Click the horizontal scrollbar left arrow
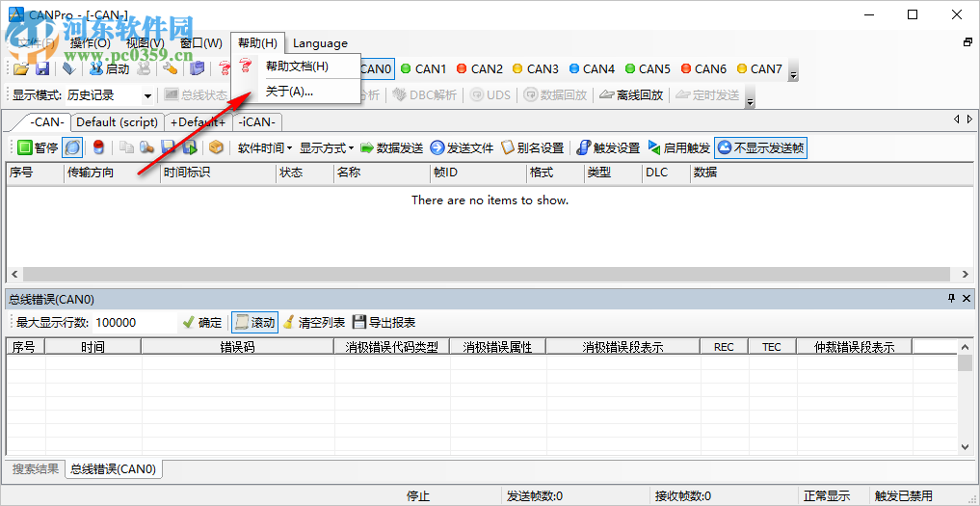 coord(15,274)
